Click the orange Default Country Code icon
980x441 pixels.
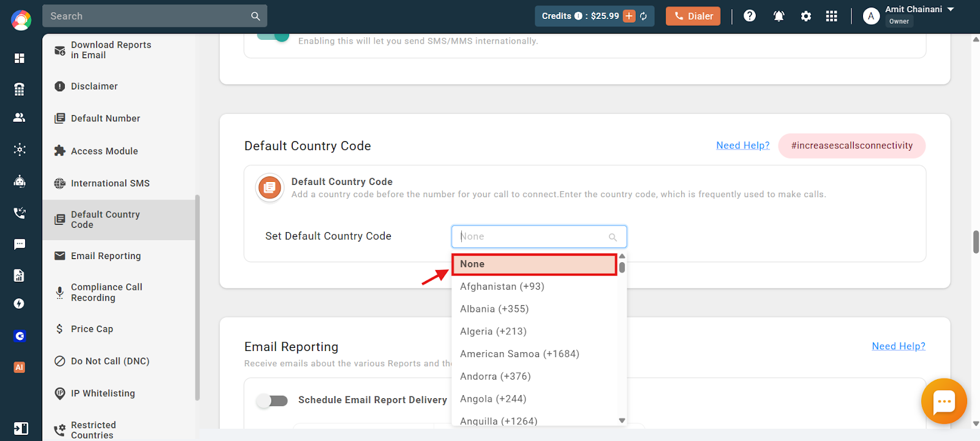pyautogui.click(x=269, y=188)
